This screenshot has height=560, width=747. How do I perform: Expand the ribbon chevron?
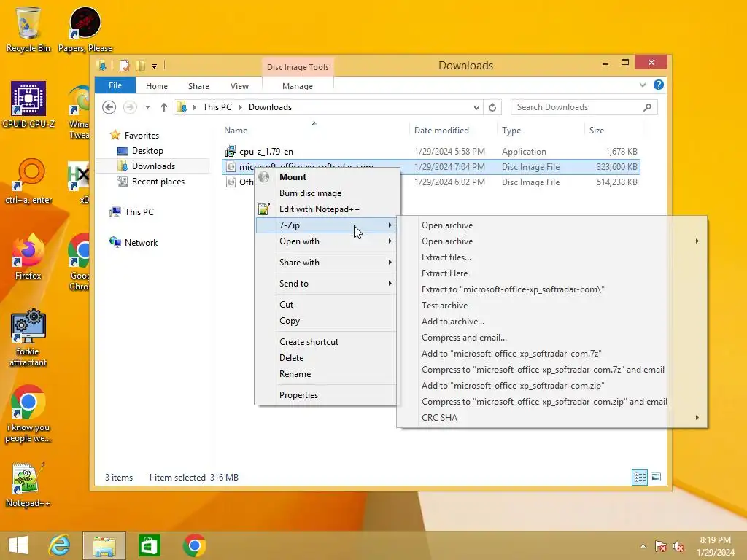click(642, 85)
